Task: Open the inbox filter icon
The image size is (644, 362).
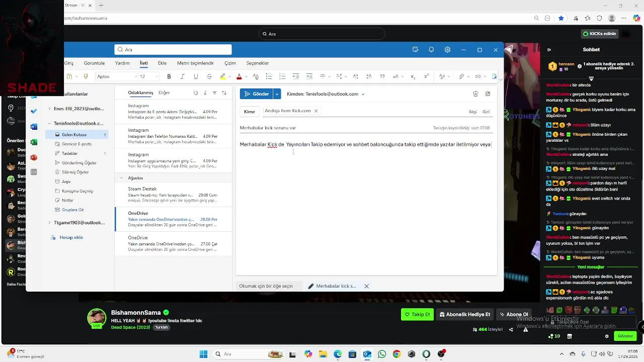Action: tap(215, 93)
